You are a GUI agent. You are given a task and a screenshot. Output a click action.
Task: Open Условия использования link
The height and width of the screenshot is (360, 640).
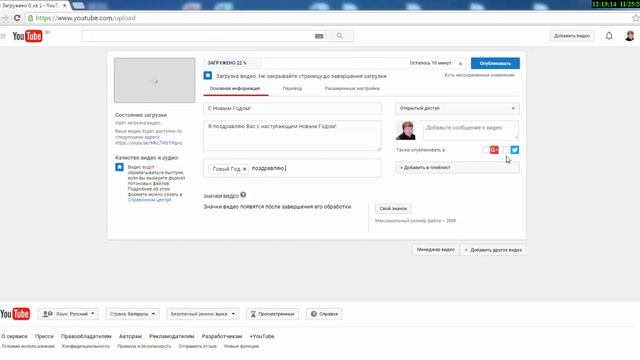click(x=28, y=346)
